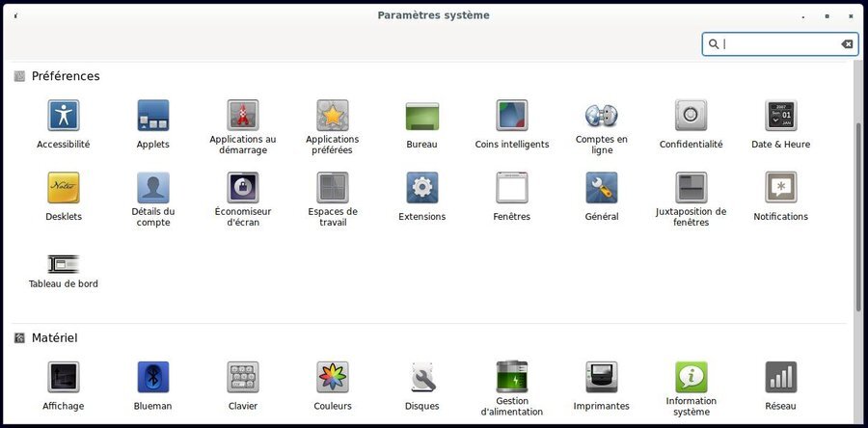
Task: Clear the search field with the erase button
Action: [x=847, y=44]
